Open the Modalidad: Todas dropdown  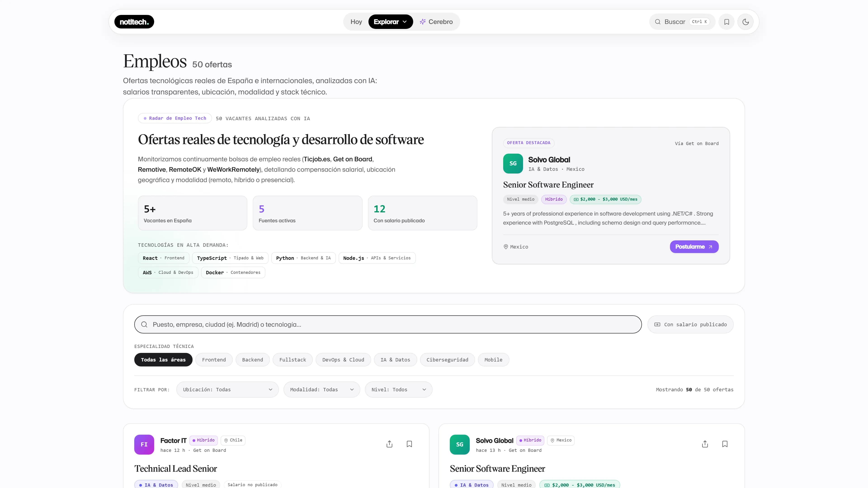coord(322,389)
